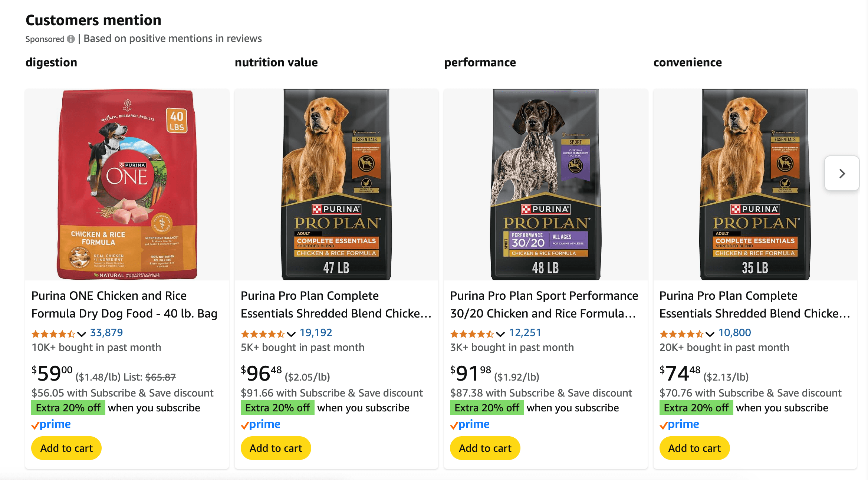Screen dimensions: 868x480
Task: Expand rating dropdown for Sport Performance 30/20
Action: tap(500, 334)
